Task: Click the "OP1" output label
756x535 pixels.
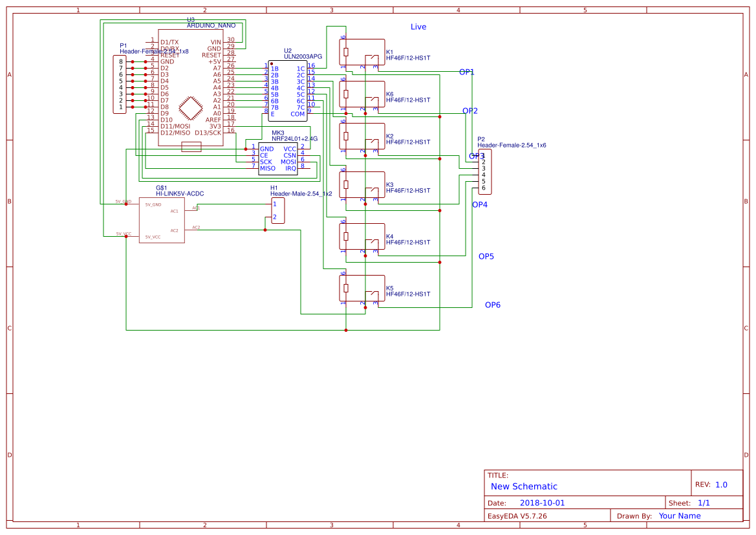Action: click(467, 72)
